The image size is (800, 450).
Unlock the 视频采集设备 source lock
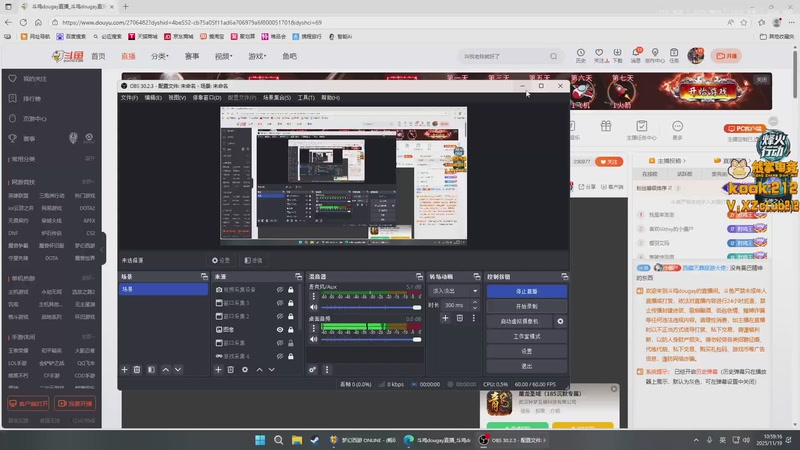291,290
